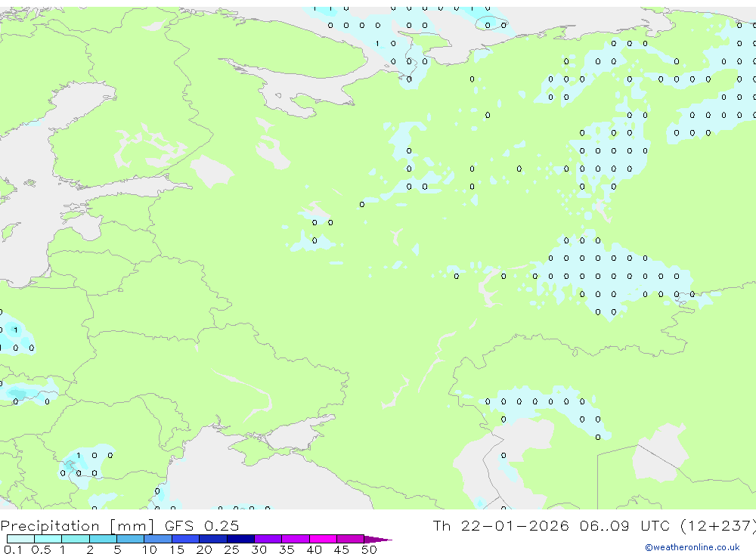The height and width of the screenshot is (554, 756).
Task: Pick the 10–15 mm blue legend swatch
Action: coord(158,539)
